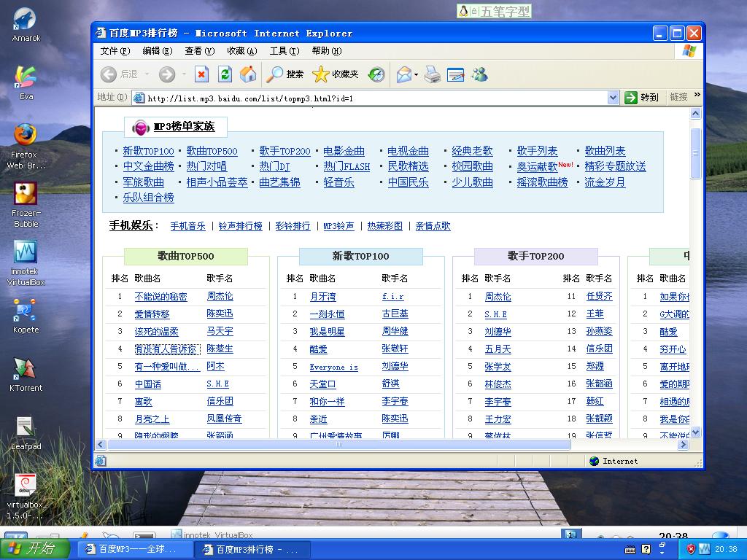Click the red shield tray icon
Screen dimensions: 747x560
pos(690,549)
